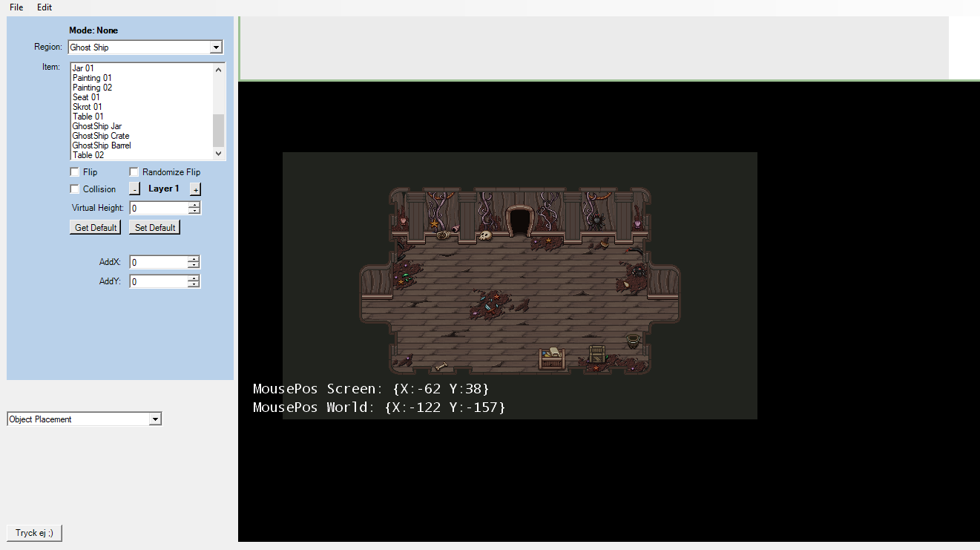Expand the Region dropdown showing Ghost Ship
The image size is (980, 550).
(x=216, y=48)
